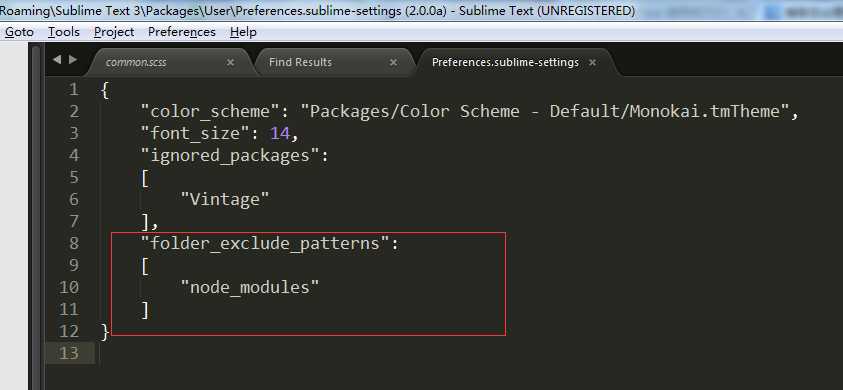This screenshot has height=390, width=843.
Task: Click the font size value 14
Action: point(280,133)
